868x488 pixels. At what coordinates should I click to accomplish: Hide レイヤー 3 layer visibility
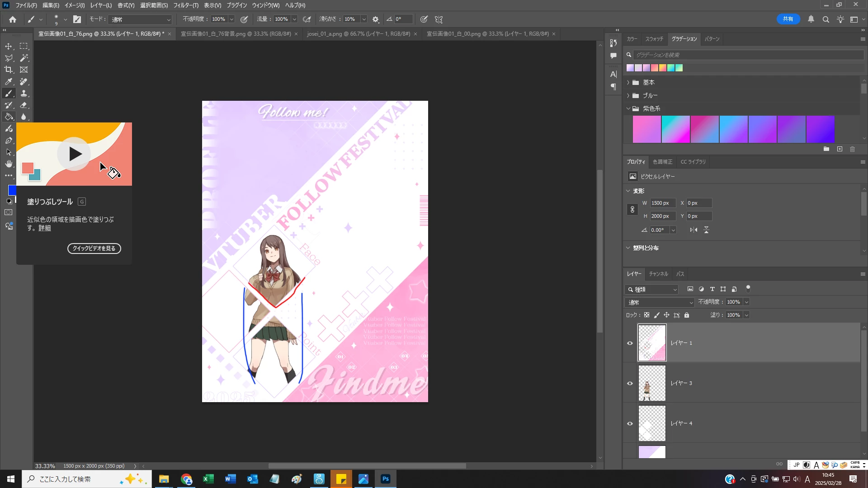tap(630, 383)
